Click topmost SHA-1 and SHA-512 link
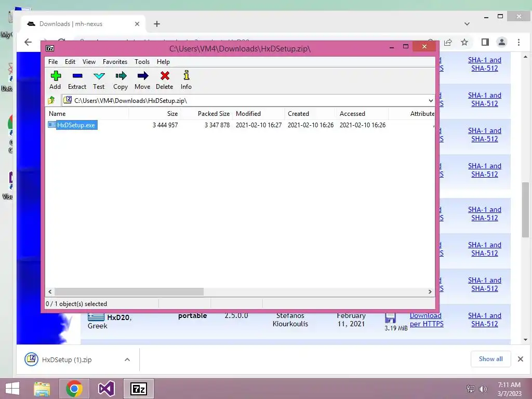Image resolution: width=532 pixels, height=399 pixels. pyautogui.click(x=485, y=64)
